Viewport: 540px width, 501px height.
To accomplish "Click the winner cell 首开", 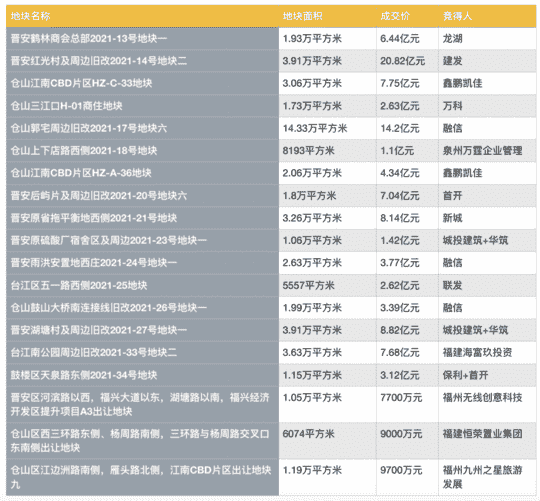I will pos(487,196).
